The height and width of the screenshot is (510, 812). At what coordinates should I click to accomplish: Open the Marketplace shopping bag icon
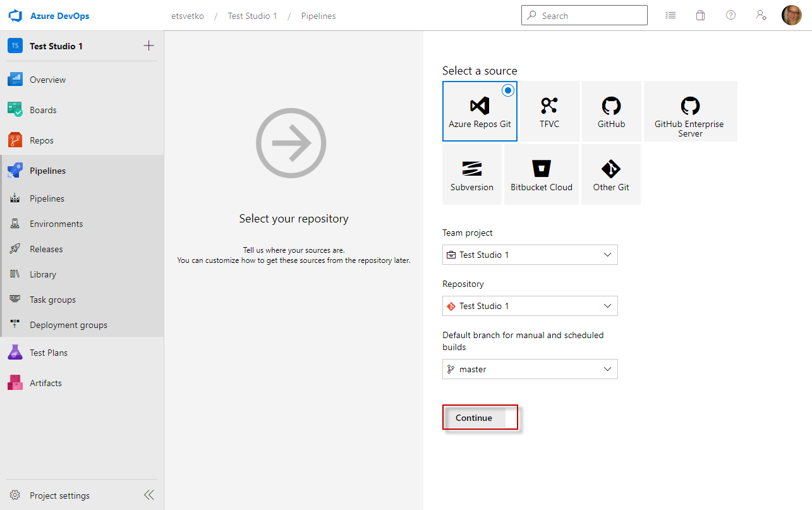point(700,15)
